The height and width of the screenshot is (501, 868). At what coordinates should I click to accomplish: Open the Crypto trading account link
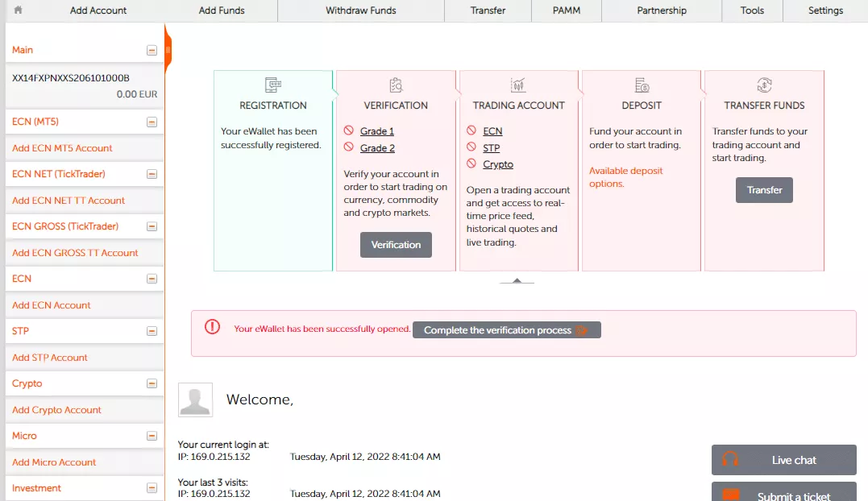point(497,164)
